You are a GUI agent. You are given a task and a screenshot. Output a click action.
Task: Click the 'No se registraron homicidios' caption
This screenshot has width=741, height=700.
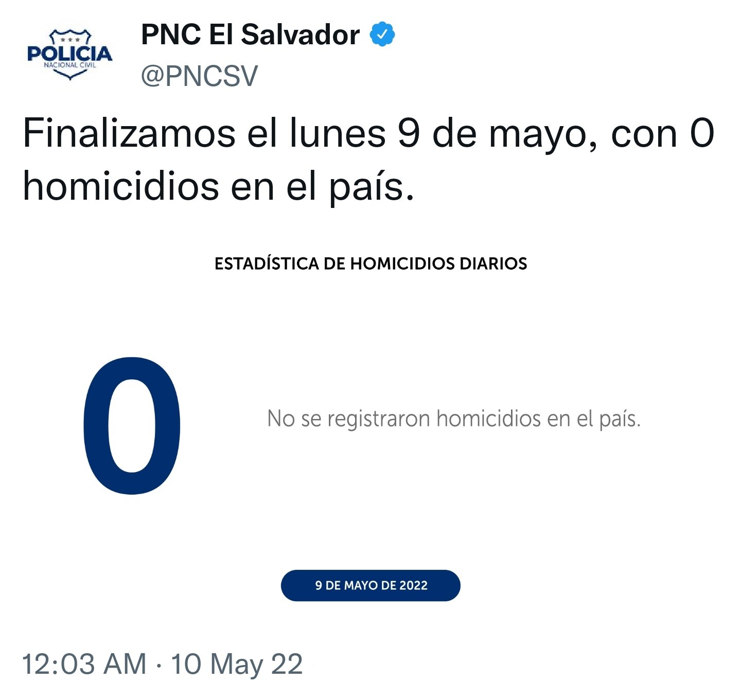point(454,419)
